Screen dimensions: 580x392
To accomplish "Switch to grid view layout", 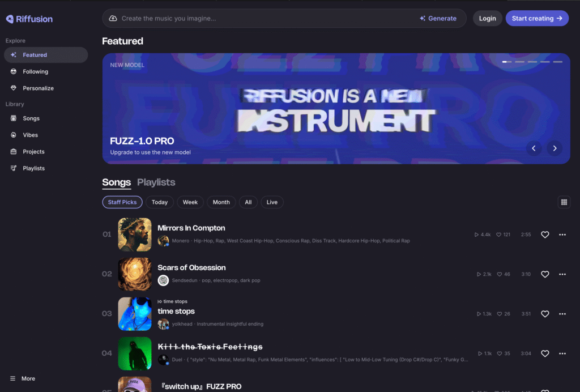I will 564,202.
